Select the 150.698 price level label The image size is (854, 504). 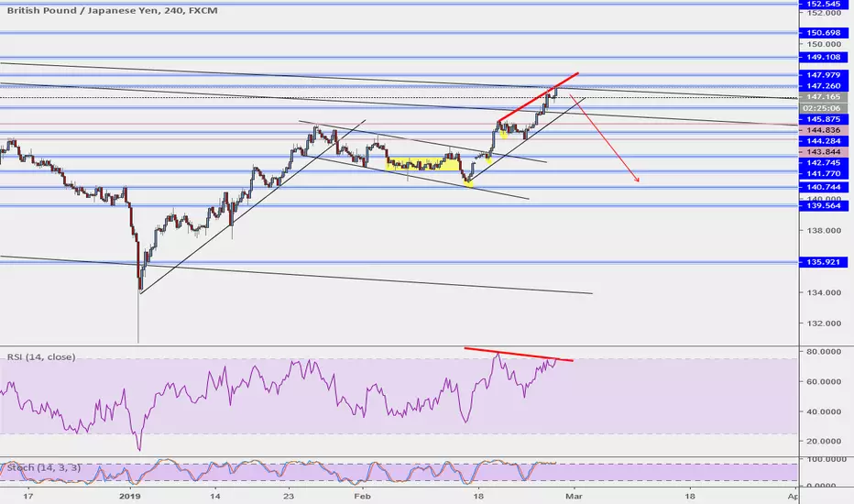coord(823,33)
